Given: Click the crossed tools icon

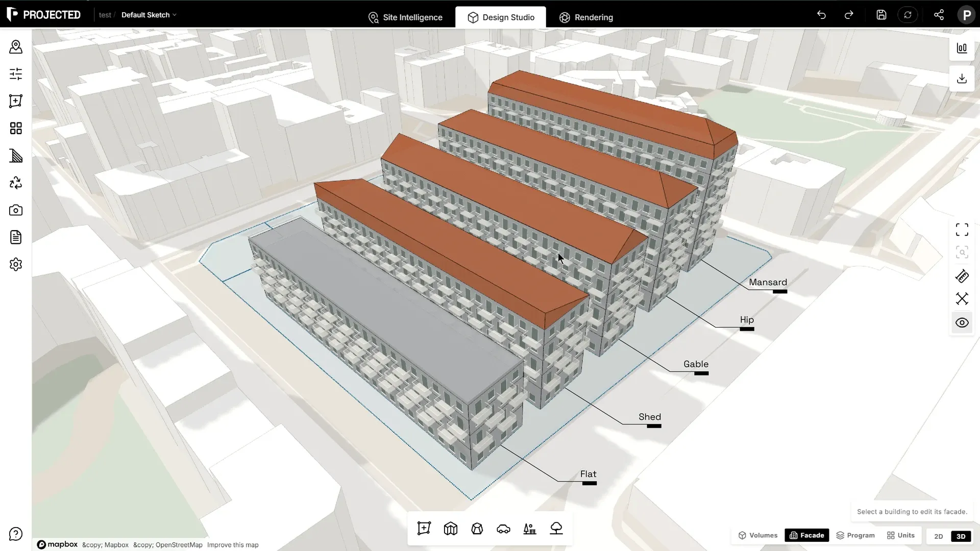Looking at the screenshot, I should pos(962,299).
